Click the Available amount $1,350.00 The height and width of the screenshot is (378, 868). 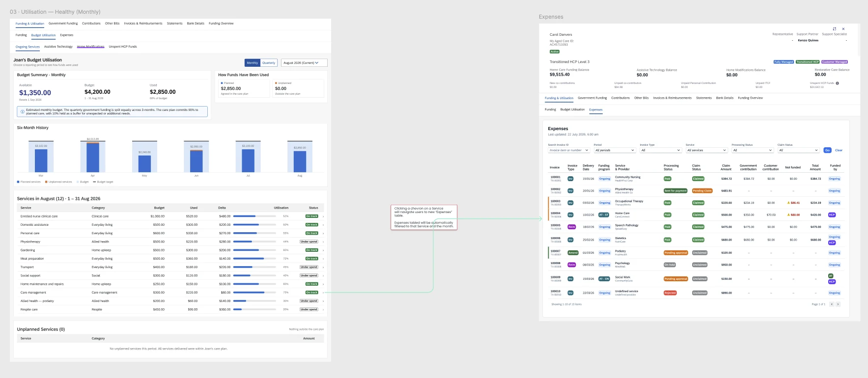tap(35, 93)
